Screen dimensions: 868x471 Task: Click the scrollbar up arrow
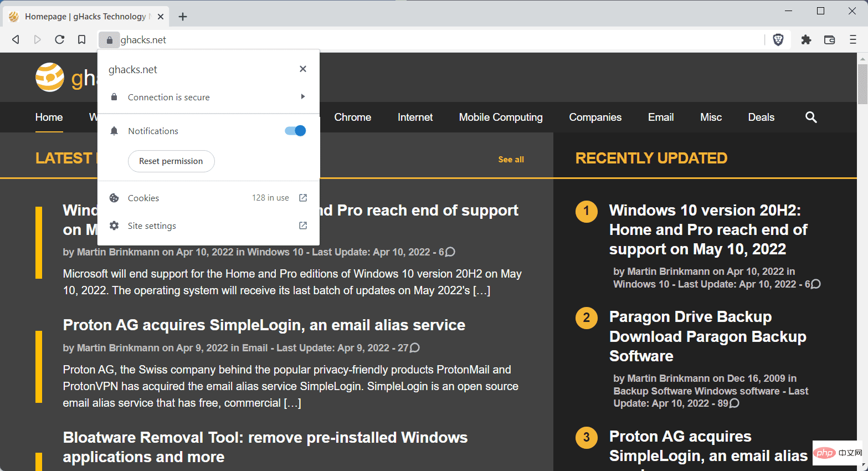862,58
